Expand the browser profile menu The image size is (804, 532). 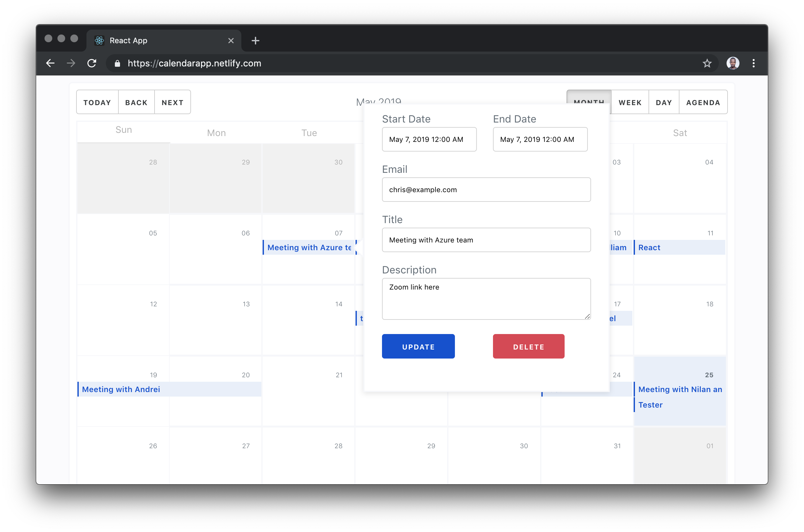tap(731, 63)
